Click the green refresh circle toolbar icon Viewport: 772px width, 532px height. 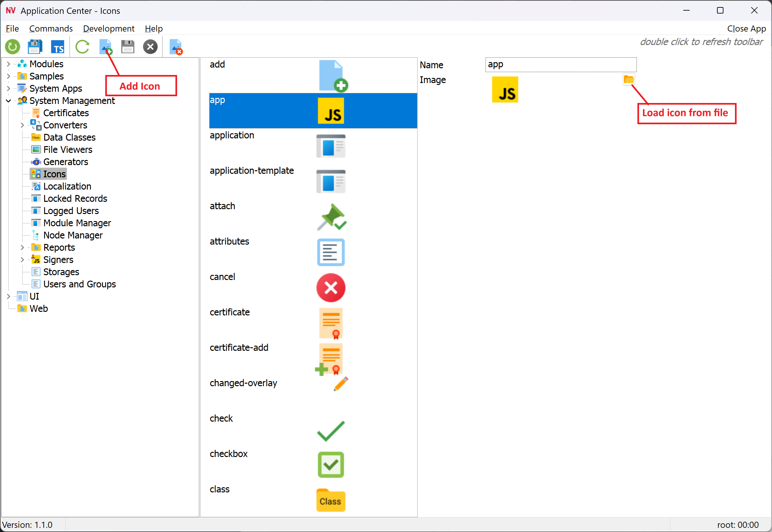[13, 47]
